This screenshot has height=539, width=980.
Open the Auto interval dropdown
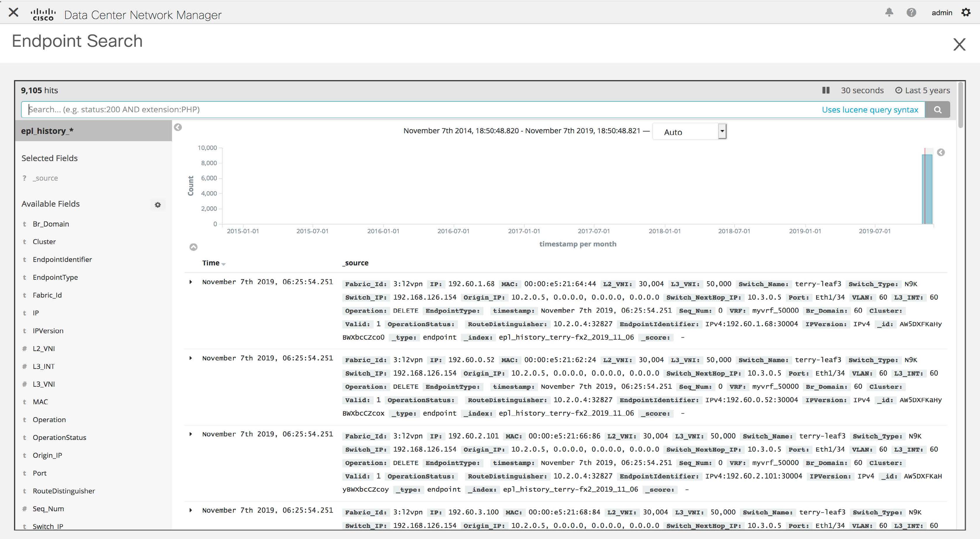[689, 132]
